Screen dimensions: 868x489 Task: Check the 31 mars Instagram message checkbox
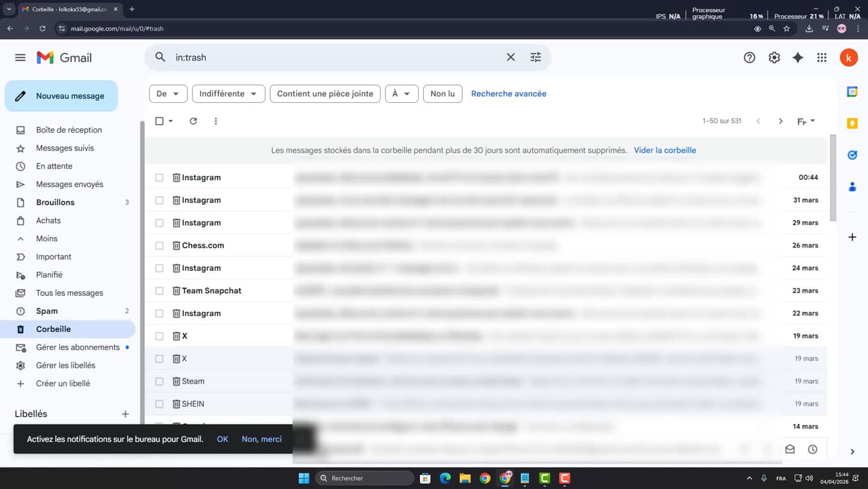[160, 200]
